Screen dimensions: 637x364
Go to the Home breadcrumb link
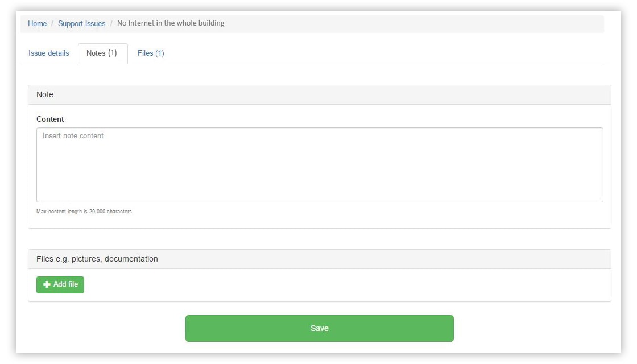tap(37, 23)
